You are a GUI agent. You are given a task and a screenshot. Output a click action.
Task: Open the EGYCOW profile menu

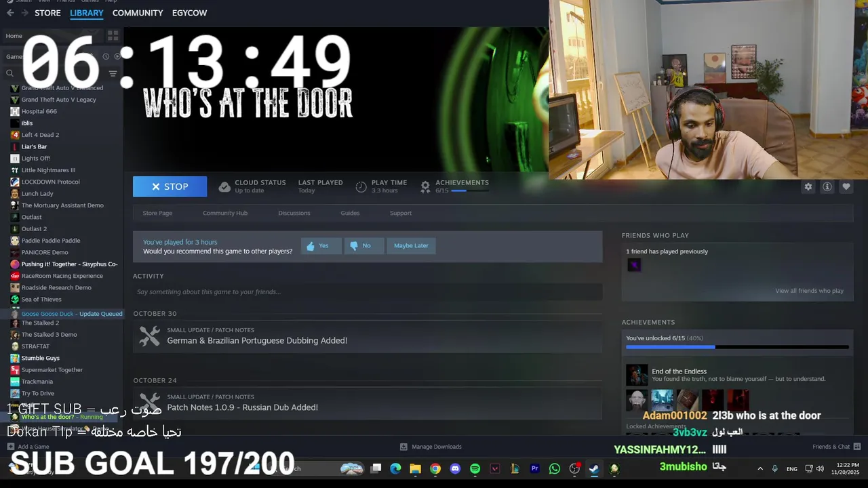(x=189, y=13)
